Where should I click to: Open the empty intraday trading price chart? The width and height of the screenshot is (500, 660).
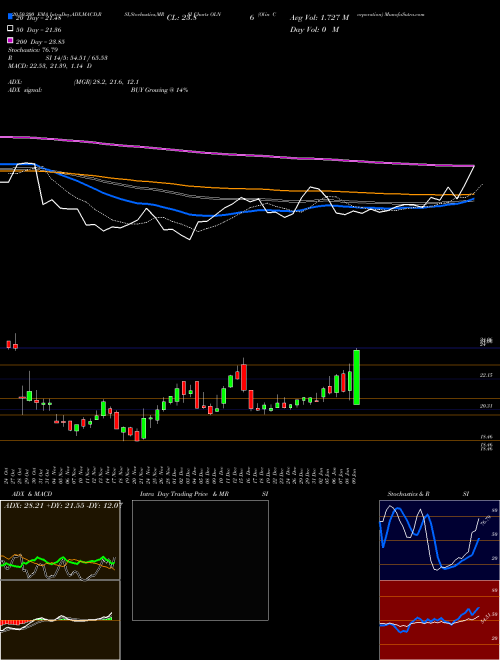[x=200, y=560]
